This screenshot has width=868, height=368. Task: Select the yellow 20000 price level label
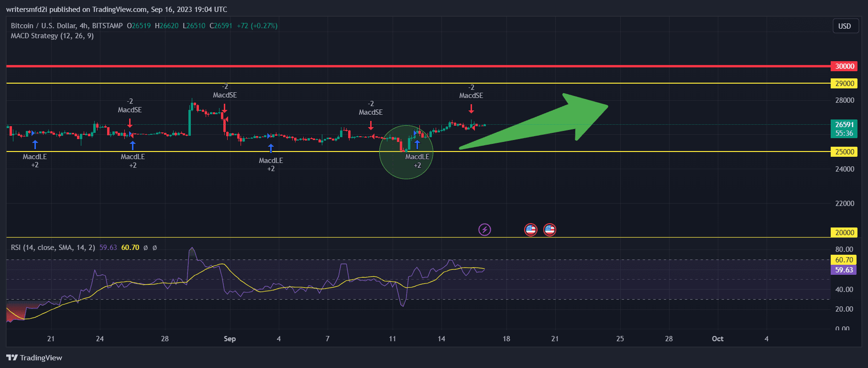(844, 233)
